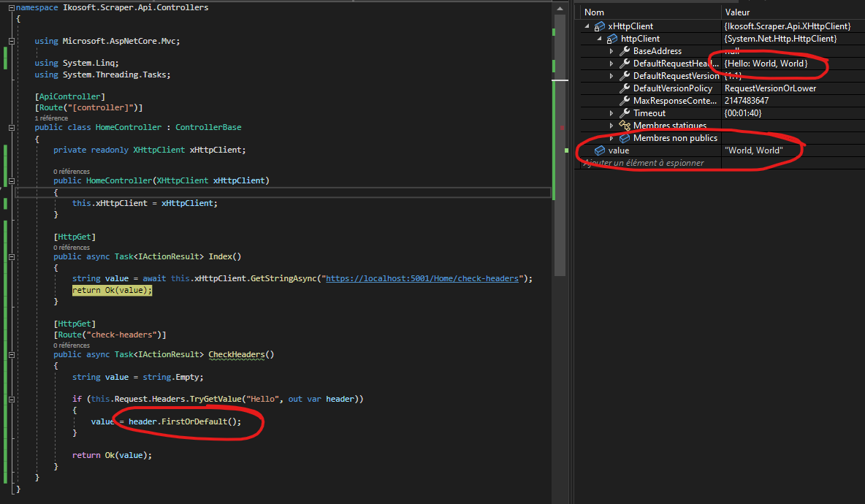The width and height of the screenshot is (865, 504).
Task: Click the xHttpClient field icon
Action: pyautogui.click(x=600, y=26)
